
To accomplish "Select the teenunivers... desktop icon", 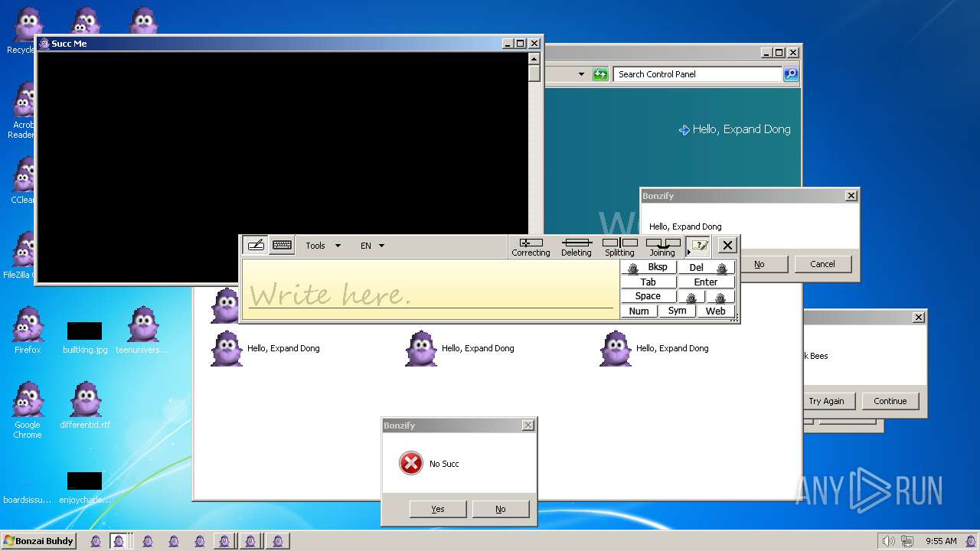I will coord(142,331).
